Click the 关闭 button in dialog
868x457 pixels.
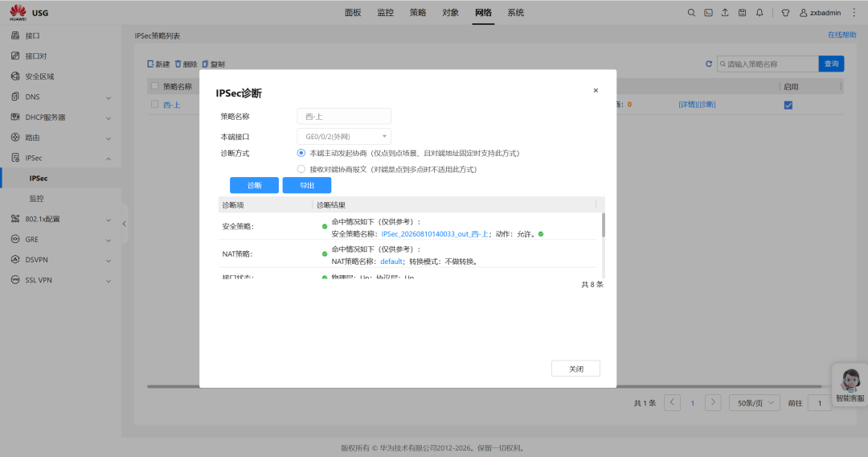(x=575, y=368)
